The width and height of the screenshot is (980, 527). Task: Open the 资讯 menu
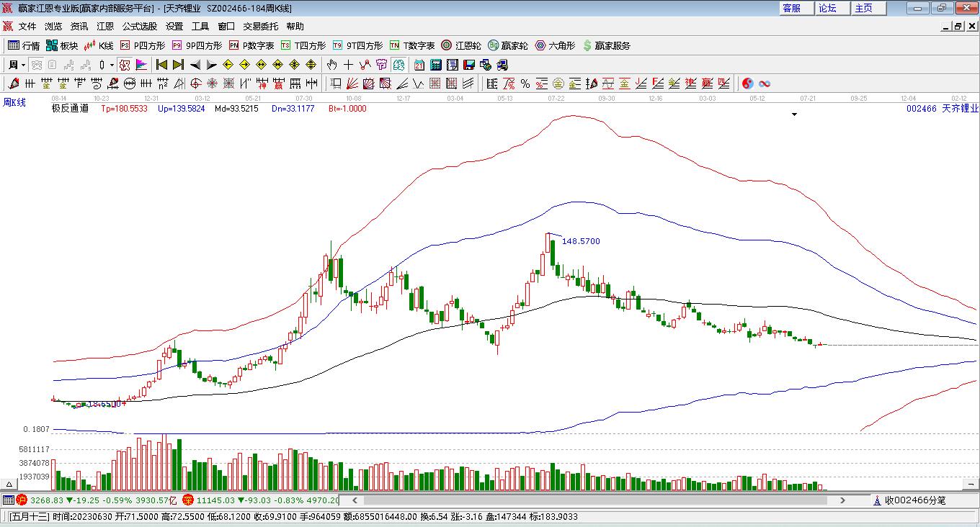(79, 26)
